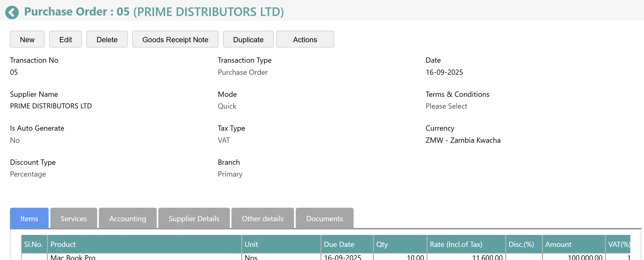Image resolution: width=644 pixels, height=260 pixels.
Task: Switch to the Accounting tab
Action: click(128, 218)
